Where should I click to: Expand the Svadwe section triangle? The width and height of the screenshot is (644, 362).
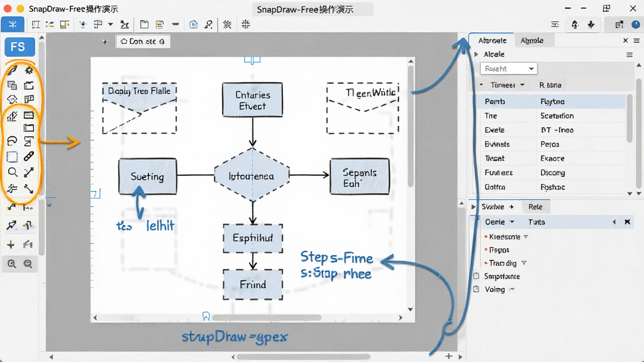pyautogui.click(x=473, y=207)
